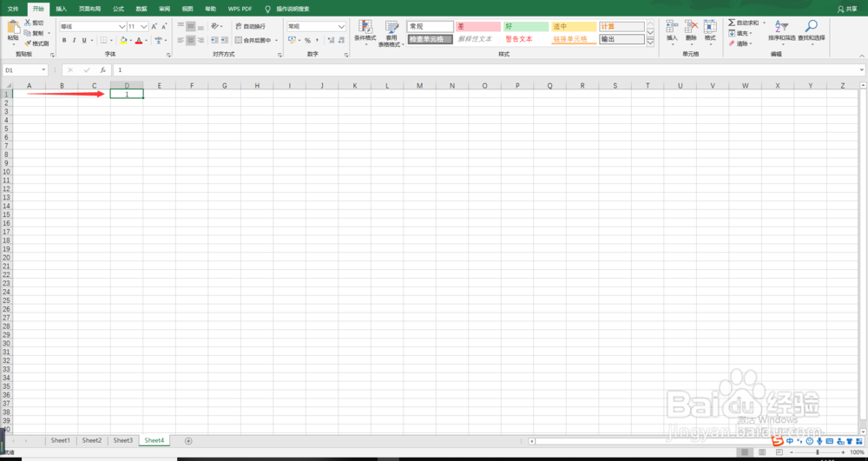Apply the Neutral (适中) cell style
This screenshot has width=868, height=461.
click(574, 27)
